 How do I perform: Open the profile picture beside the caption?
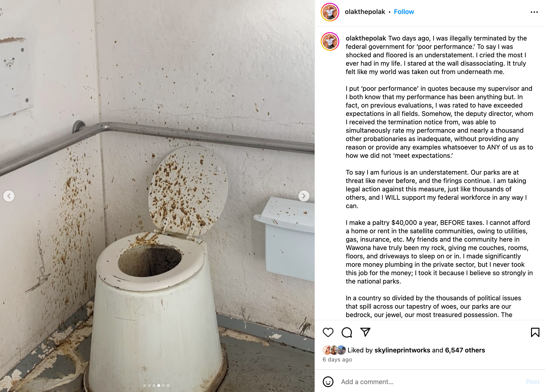330,41
